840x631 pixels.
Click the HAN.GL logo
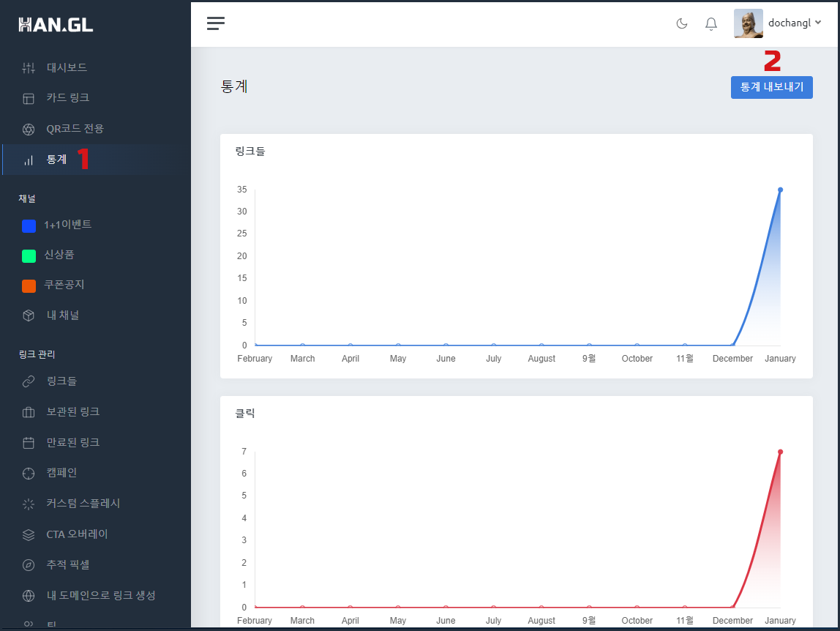click(x=56, y=25)
